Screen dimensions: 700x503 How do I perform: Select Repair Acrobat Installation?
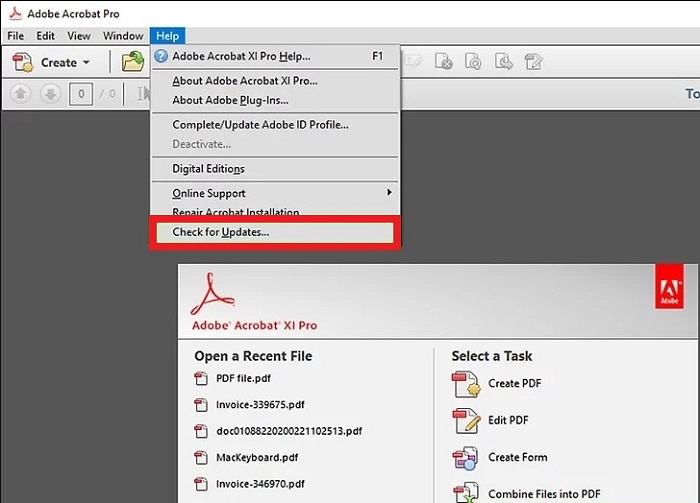coord(275,212)
